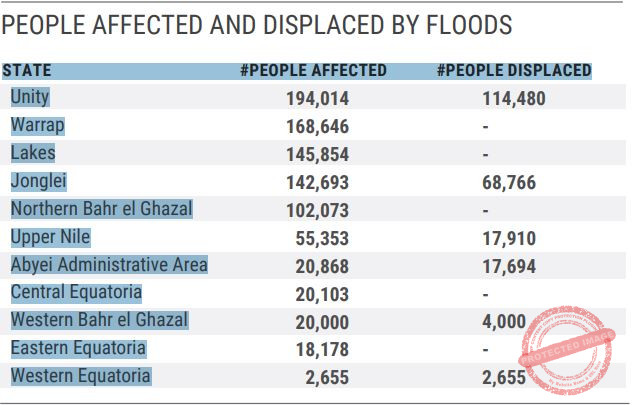Image resolution: width=632 pixels, height=405 pixels.
Task: Click the 68,766 displaced figure for Jonglei
Action: 509,183
